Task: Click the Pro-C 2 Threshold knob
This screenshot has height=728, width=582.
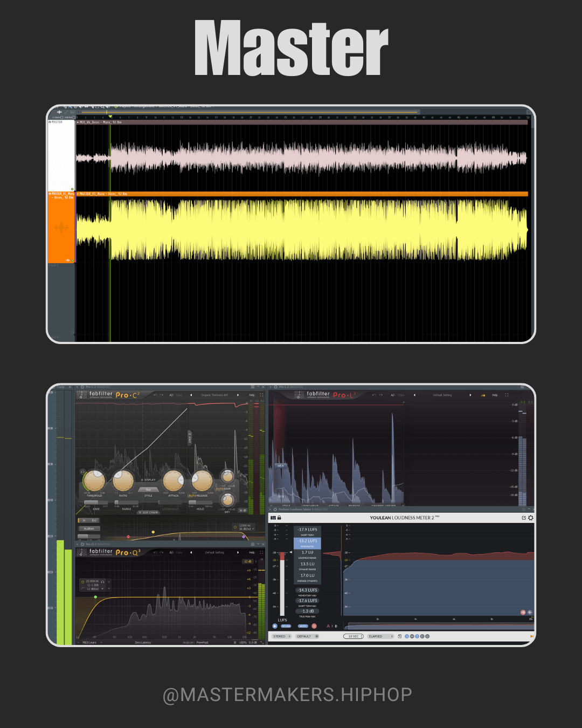Action: pyautogui.click(x=94, y=481)
